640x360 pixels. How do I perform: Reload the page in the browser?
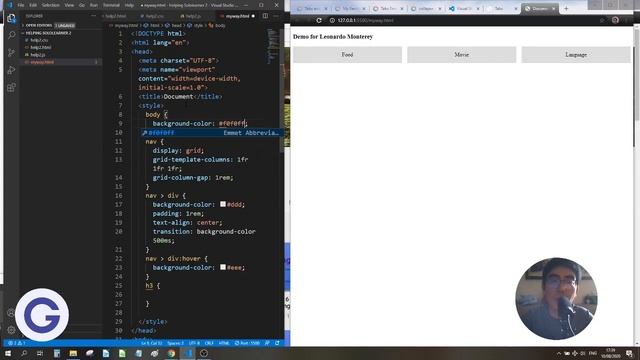coord(319,20)
